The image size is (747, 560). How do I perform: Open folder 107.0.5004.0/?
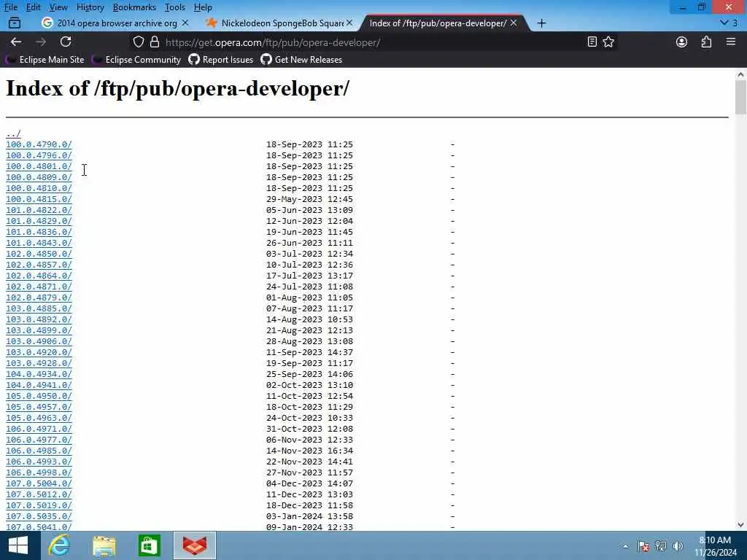point(39,484)
